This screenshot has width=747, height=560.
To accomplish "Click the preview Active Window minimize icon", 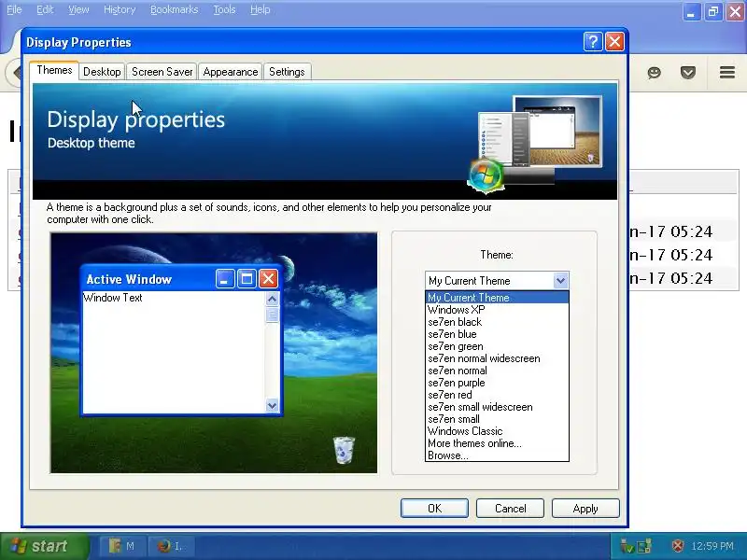I will click(x=225, y=278).
